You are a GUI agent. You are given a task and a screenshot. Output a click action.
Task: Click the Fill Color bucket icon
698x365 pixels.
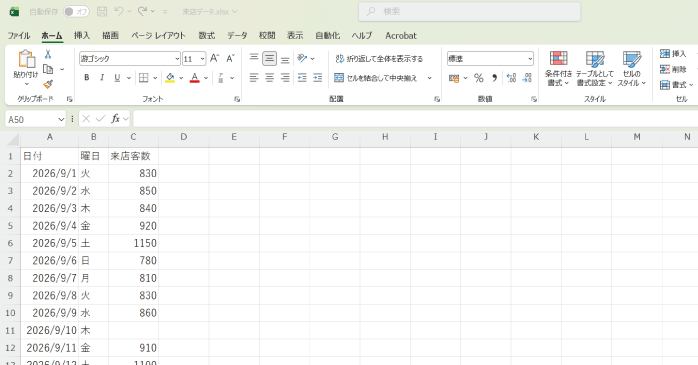point(170,78)
